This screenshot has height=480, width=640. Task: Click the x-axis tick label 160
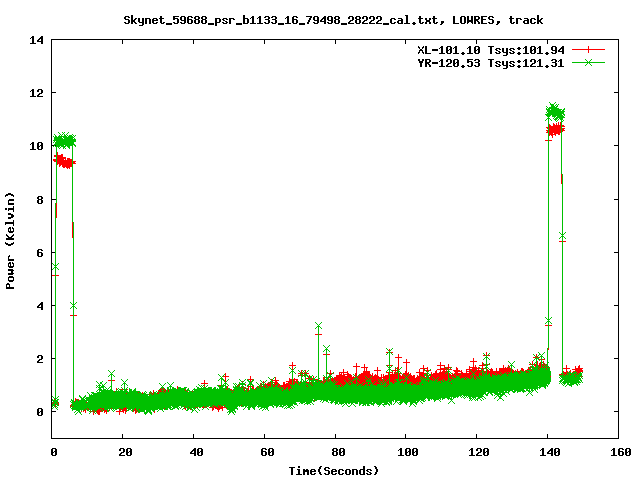620,452
